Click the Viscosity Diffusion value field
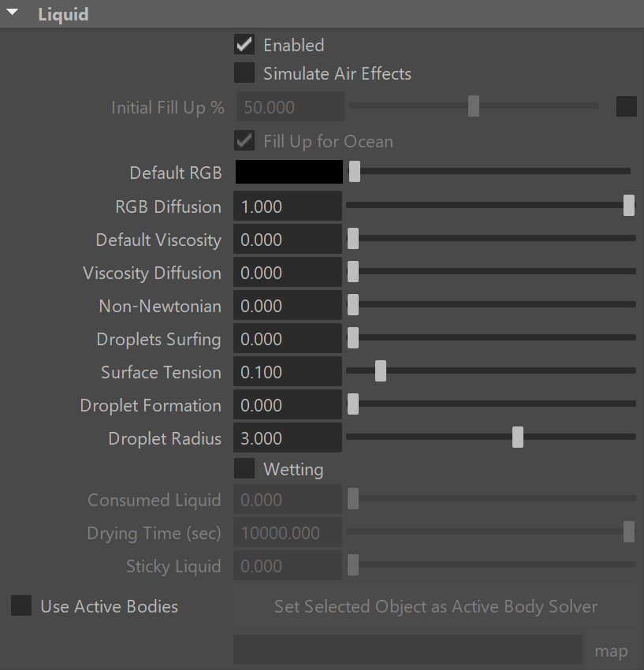Viewport: 644px width, 670px height. [x=288, y=273]
